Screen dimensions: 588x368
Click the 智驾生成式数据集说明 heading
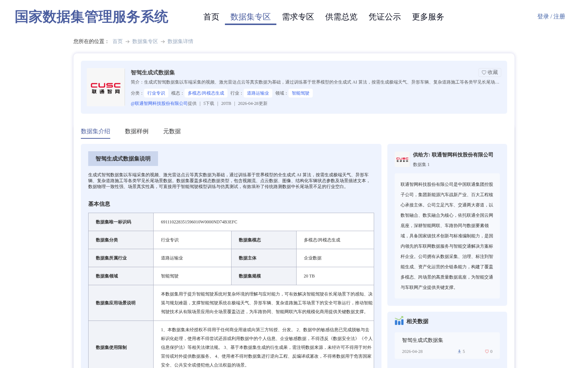[x=123, y=159]
